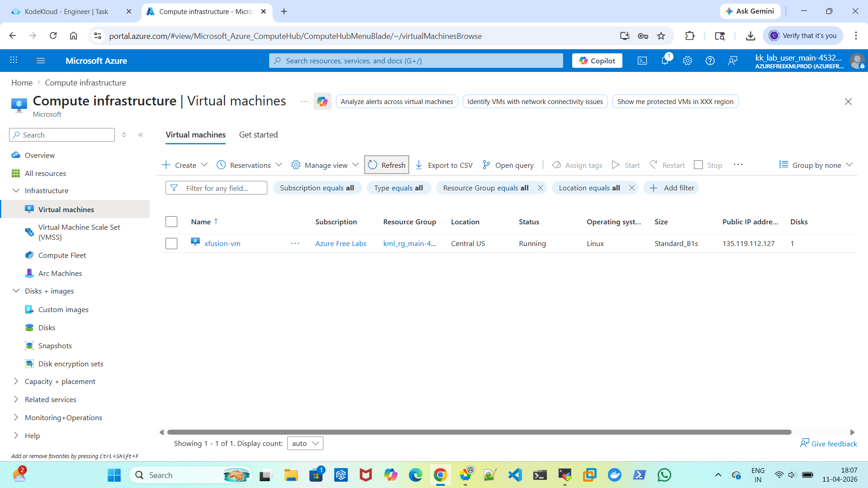Open Azure Cloud Shell icon
Screen dimensions: 868x488
[642, 61]
